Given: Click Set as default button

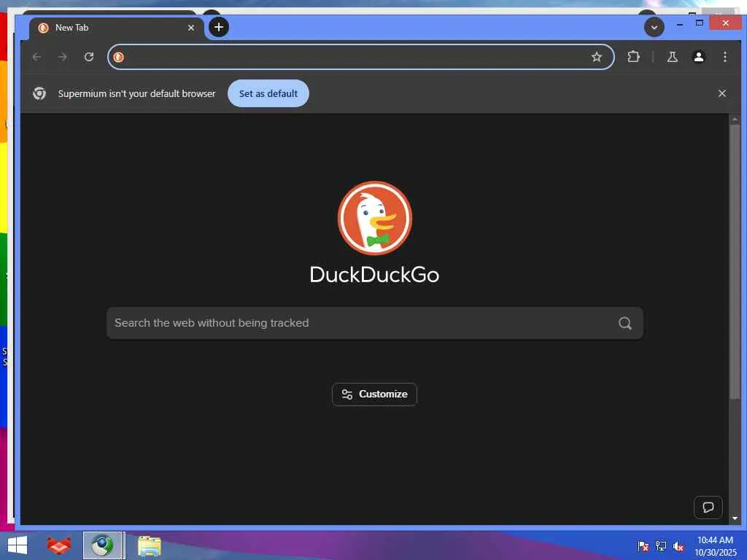Looking at the screenshot, I should (x=268, y=93).
